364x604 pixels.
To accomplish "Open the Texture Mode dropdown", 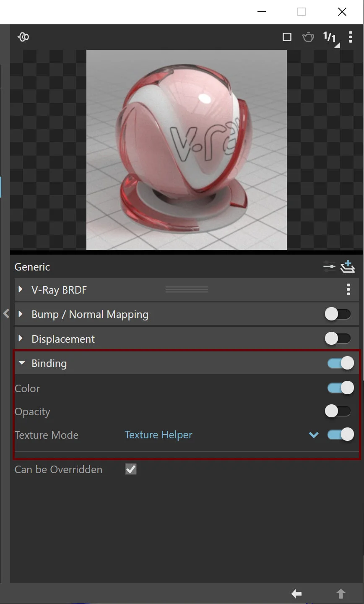I will tap(314, 435).
